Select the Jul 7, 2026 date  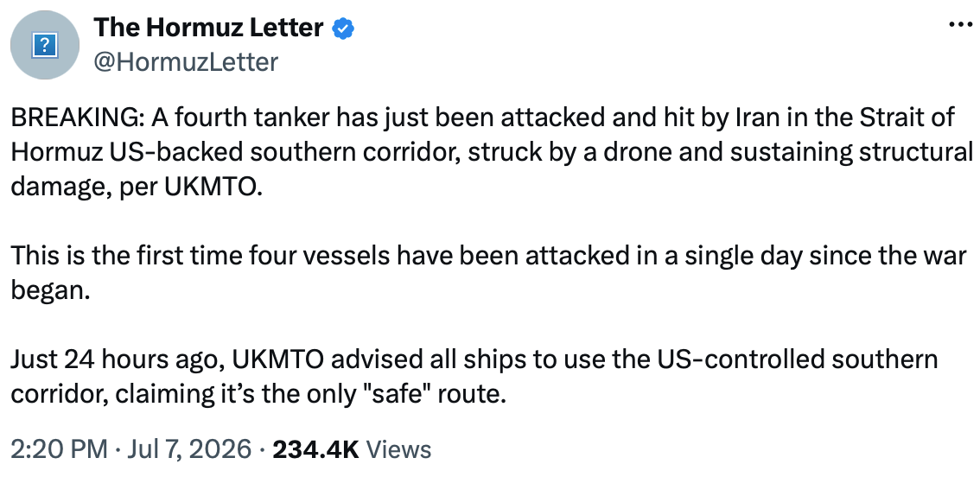(189, 449)
